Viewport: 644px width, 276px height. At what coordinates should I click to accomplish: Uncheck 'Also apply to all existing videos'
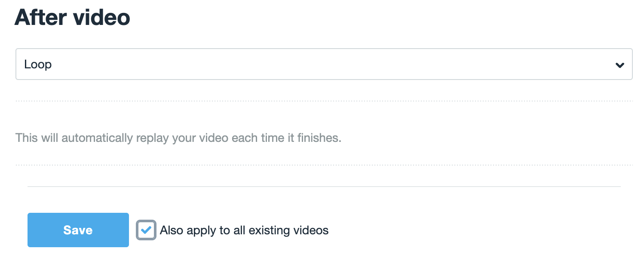click(146, 230)
